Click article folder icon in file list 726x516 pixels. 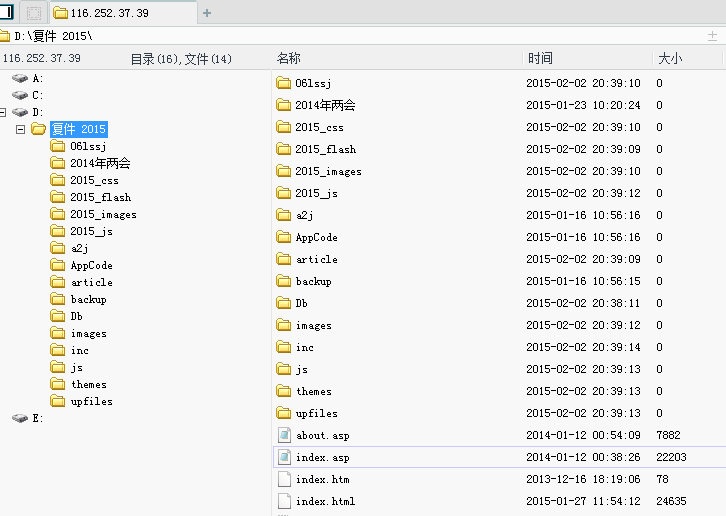coord(283,259)
